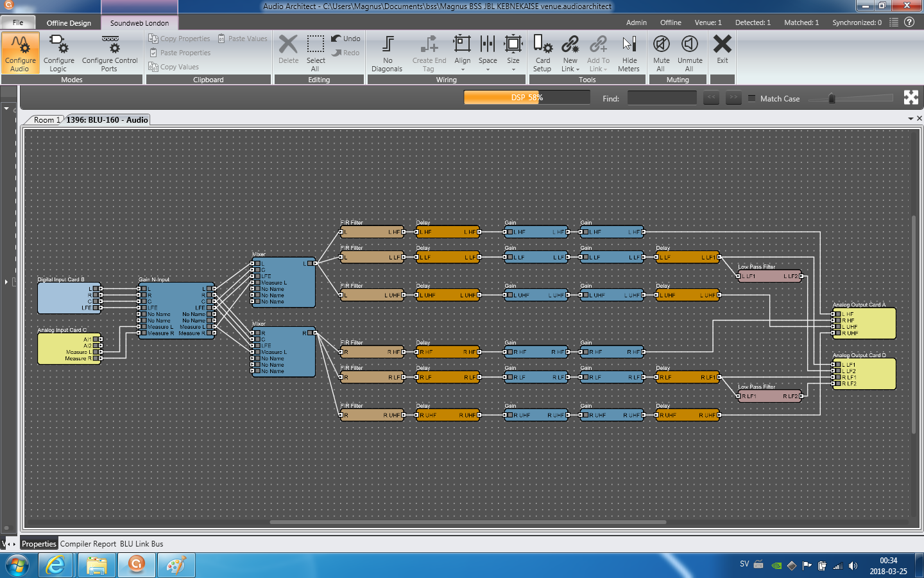This screenshot has width=924, height=578.
Task: Expand the collapsed left side panel
Action: [x=6, y=281]
